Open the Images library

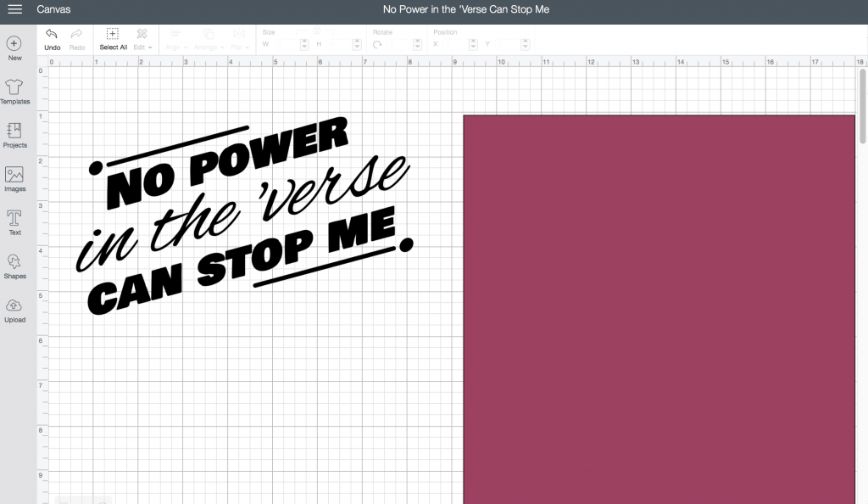(x=14, y=179)
